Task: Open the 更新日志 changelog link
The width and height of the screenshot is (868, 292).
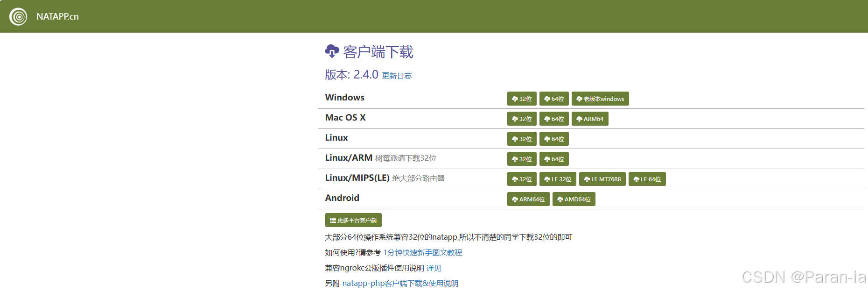Action: [x=397, y=76]
